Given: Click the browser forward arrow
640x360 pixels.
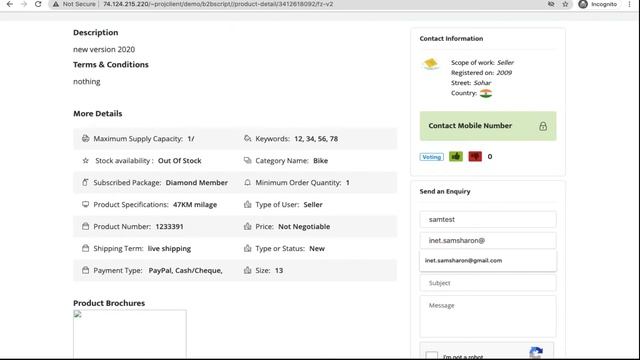Looking at the screenshot, I should (24, 4).
